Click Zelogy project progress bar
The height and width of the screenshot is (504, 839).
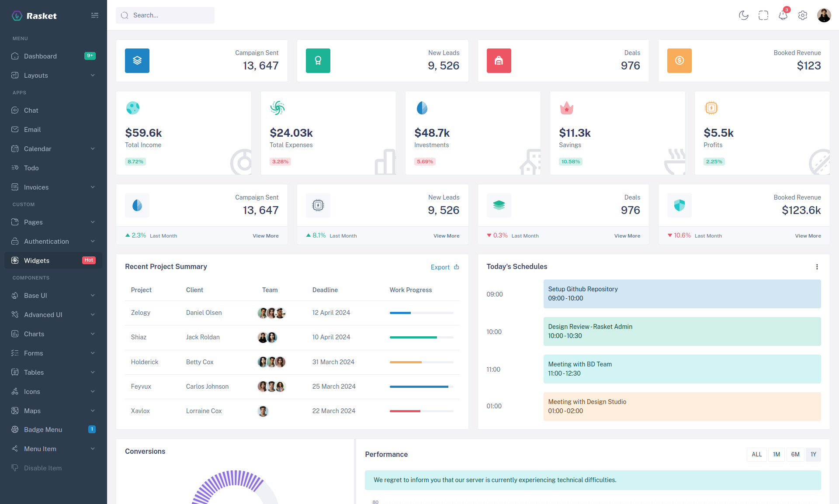pos(422,313)
